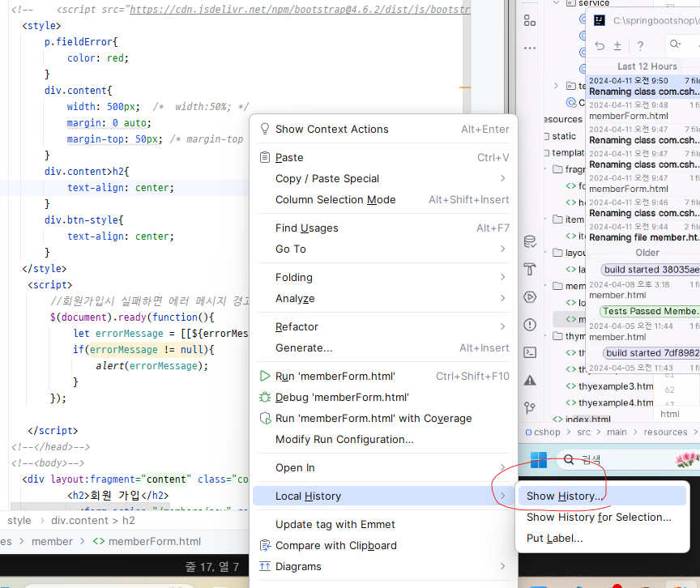The image size is (700, 588).
Task: Click the Windows Start logo
Action: (x=539, y=459)
